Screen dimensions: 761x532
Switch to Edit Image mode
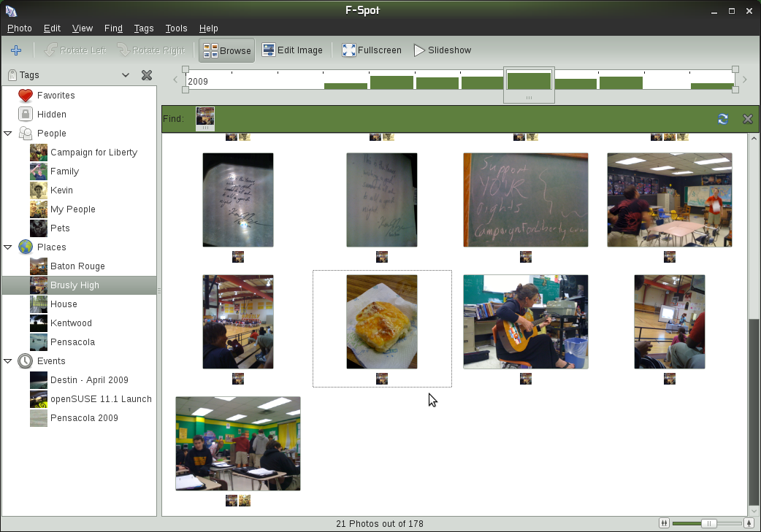click(x=292, y=50)
